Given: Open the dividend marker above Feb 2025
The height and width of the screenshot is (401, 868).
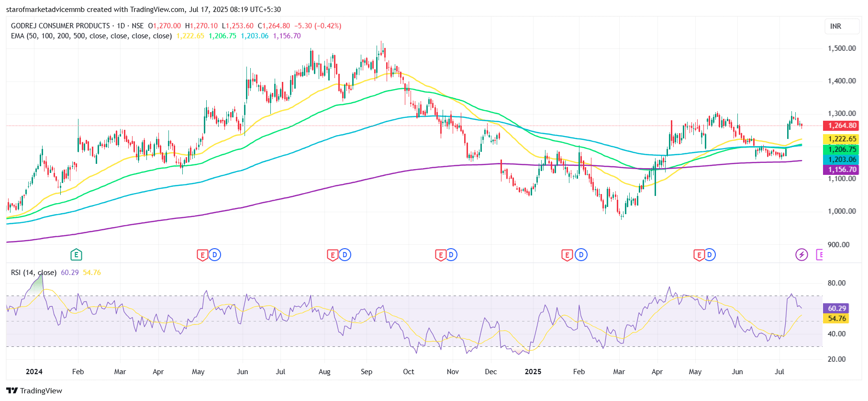Looking at the screenshot, I should (x=581, y=255).
